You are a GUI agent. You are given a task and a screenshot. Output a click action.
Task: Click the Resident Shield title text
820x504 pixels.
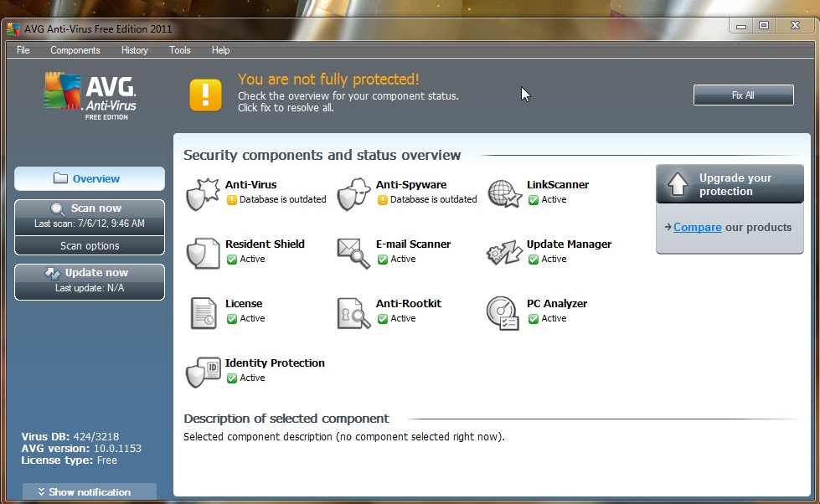coord(266,244)
